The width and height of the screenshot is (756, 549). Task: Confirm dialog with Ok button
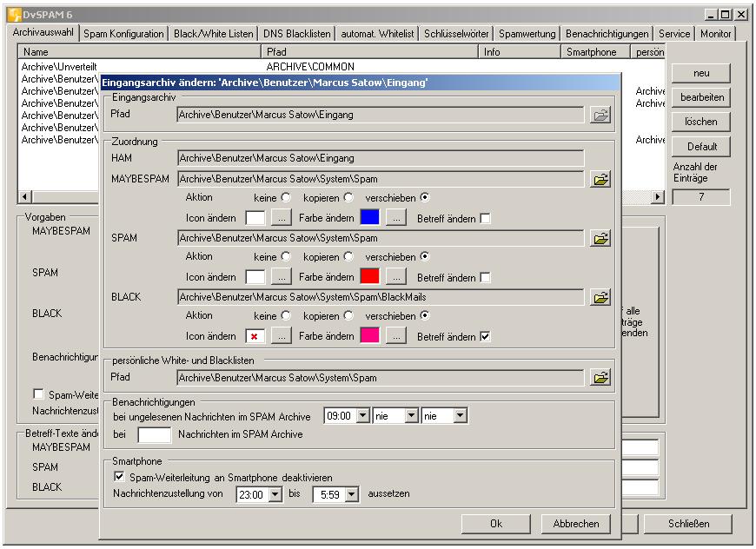[496, 524]
